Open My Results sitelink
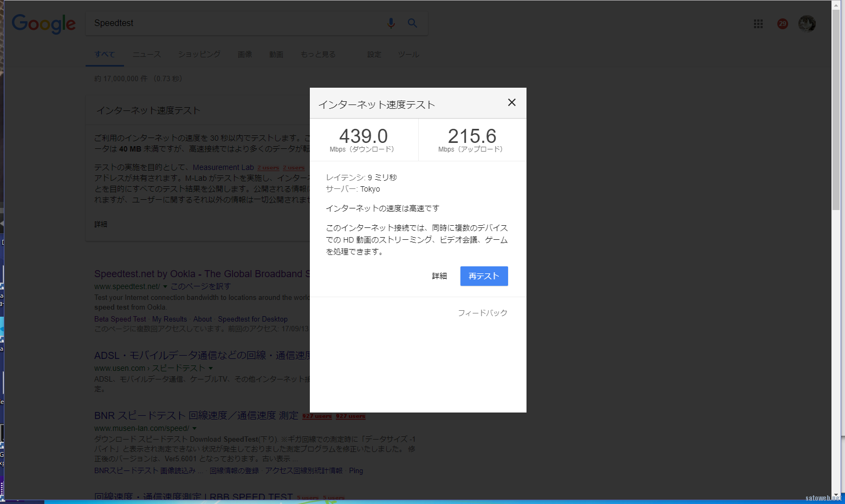Viewport: 845px width, 504px height. (x=170, y=319)
